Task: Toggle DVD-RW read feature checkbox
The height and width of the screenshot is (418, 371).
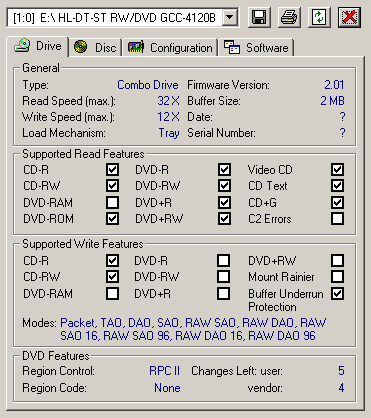Action: coord(224,185)
